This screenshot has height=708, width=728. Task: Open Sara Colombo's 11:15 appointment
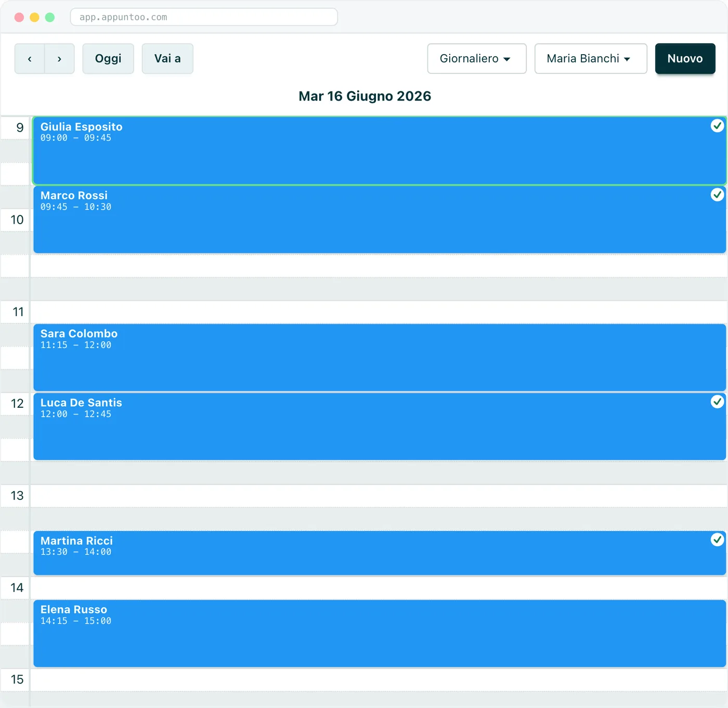point(380,357)
